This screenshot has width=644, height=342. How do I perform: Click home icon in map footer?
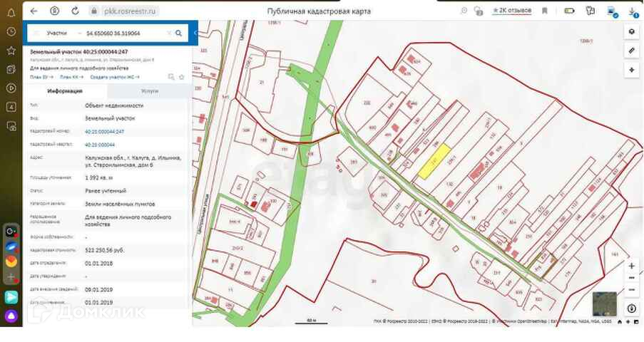(x=620, y=321)
